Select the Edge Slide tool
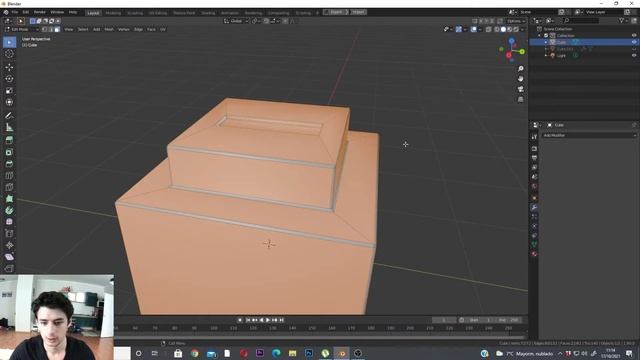Image resolution: width=640 pixels, height=360 pixels. click(x=9, y=234)
